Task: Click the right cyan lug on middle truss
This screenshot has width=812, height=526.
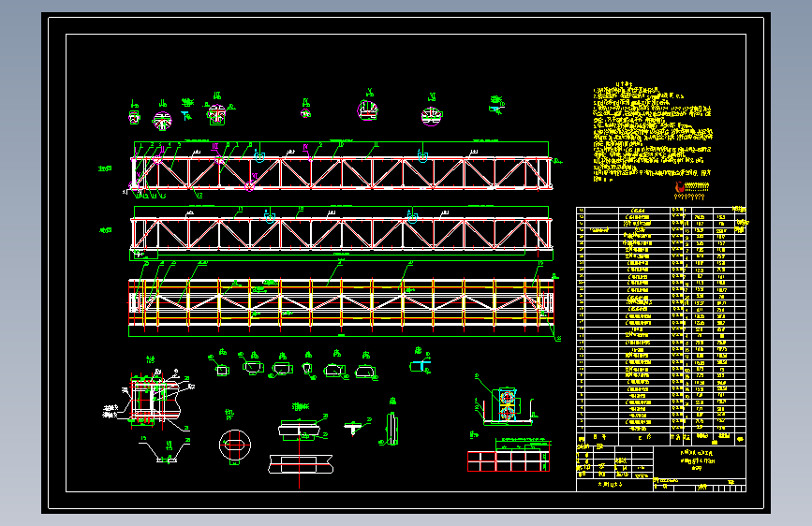Action: pos(412,217)
